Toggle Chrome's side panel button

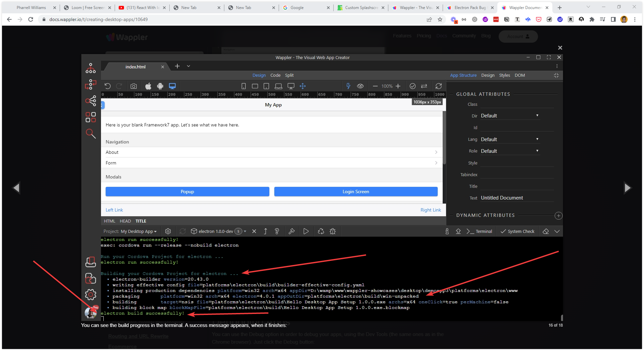coord(613,19)
